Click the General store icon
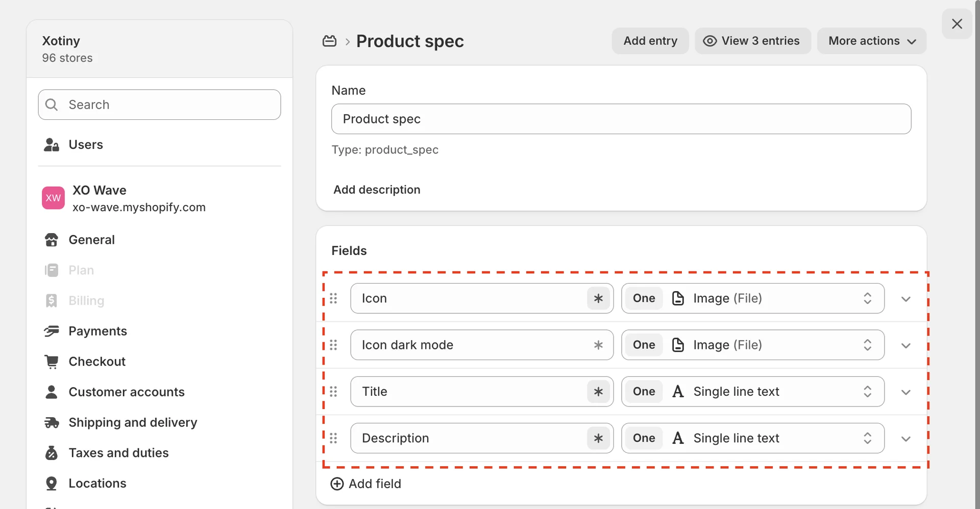Image resolution: width=980 pixels, height=509 pixels. [52, 240]
